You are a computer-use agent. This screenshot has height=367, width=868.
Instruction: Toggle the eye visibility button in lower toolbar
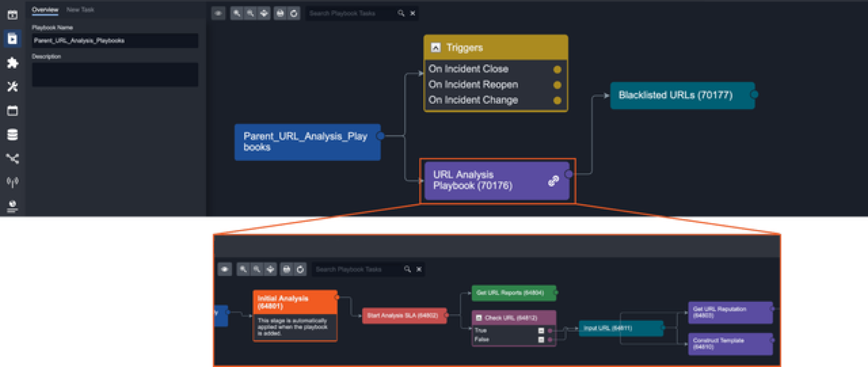(x=225, y=269)
